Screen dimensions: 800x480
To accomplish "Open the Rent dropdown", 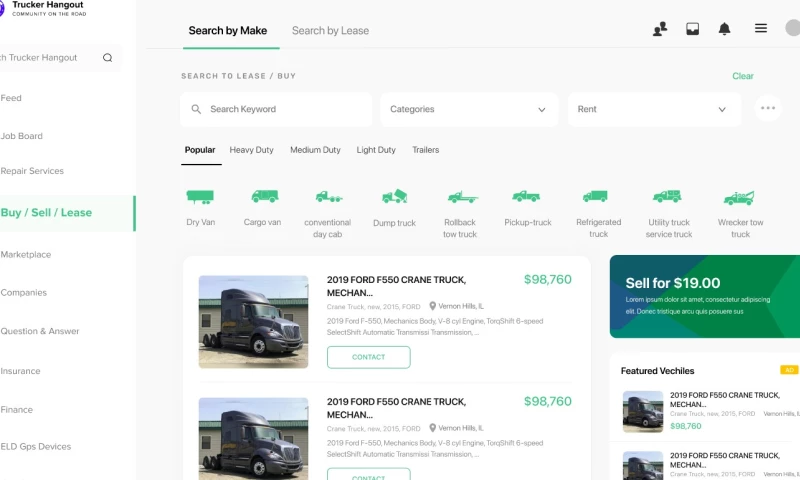I will coord(654,109).
